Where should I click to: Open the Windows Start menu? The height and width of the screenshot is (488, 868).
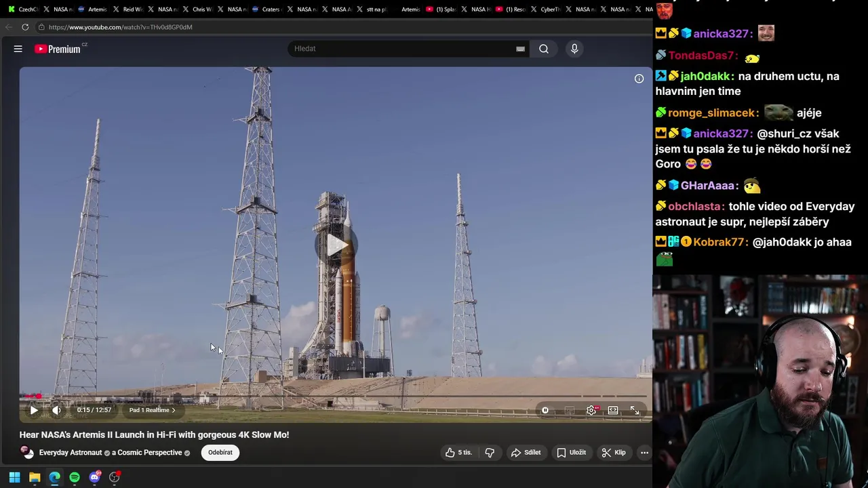click(14, 477)
